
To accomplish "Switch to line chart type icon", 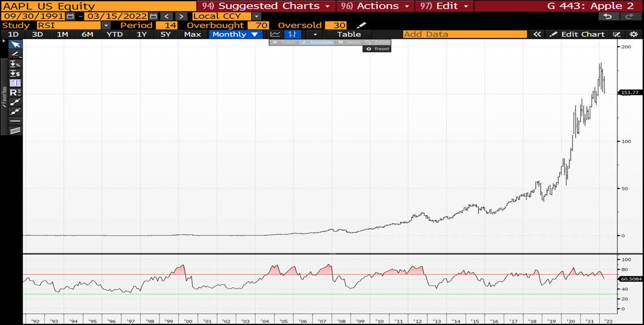I will [x=275, y=35].
